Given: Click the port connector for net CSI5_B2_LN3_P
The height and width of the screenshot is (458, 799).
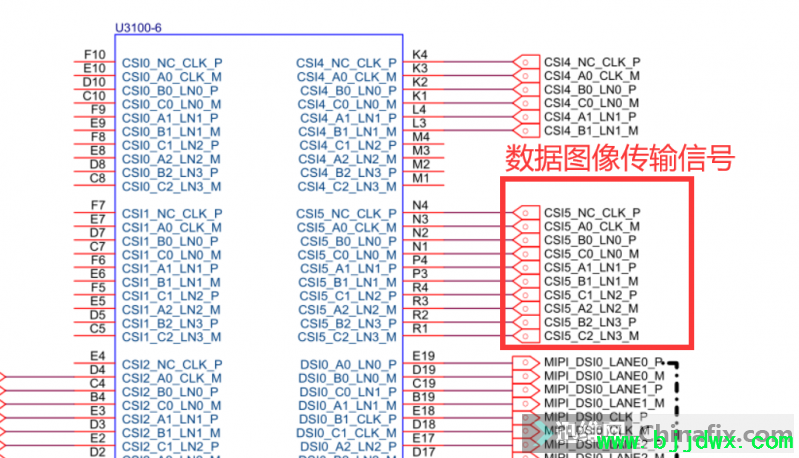Looking at the screenshot, I should (x=526, y=322).
